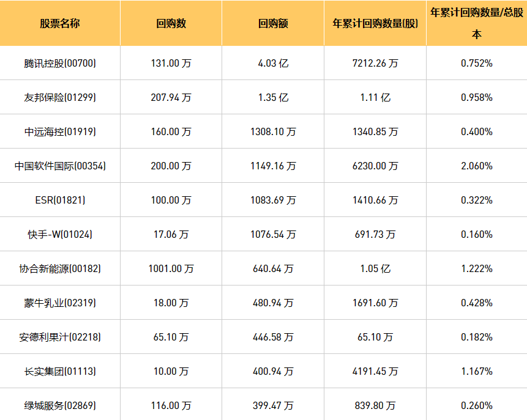Screen dimensions: 527x420
Task: Open the 友邦保险(01299) stock entry
Action: pyautogui.click(x=60, y=97)
